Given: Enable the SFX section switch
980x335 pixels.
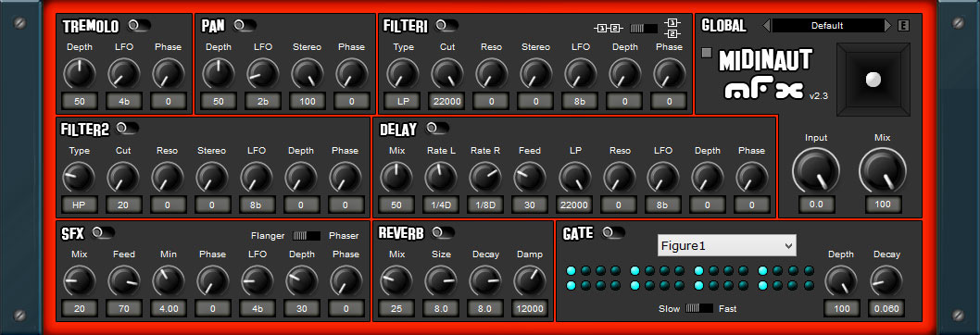Looking at the screenshot, I should coord(103,232).
